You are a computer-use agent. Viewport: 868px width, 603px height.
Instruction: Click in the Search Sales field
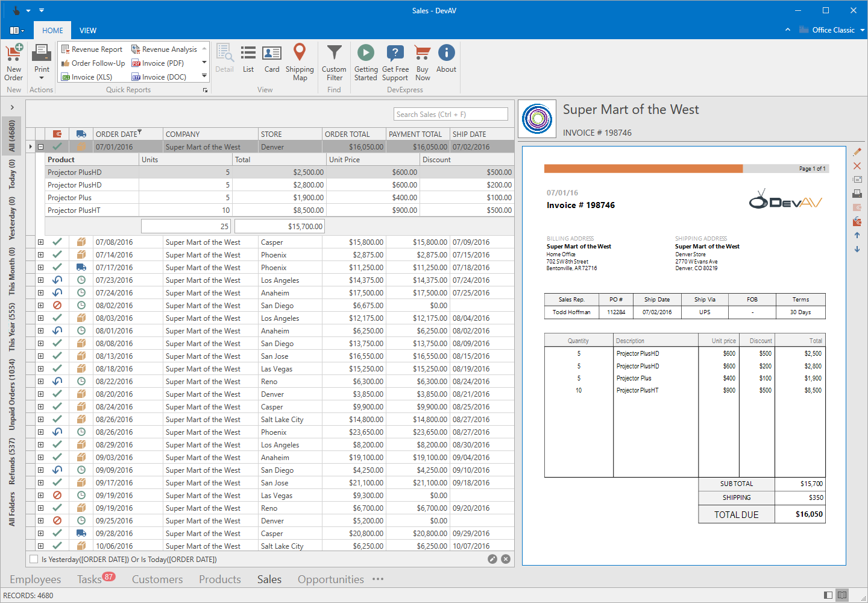450,114
